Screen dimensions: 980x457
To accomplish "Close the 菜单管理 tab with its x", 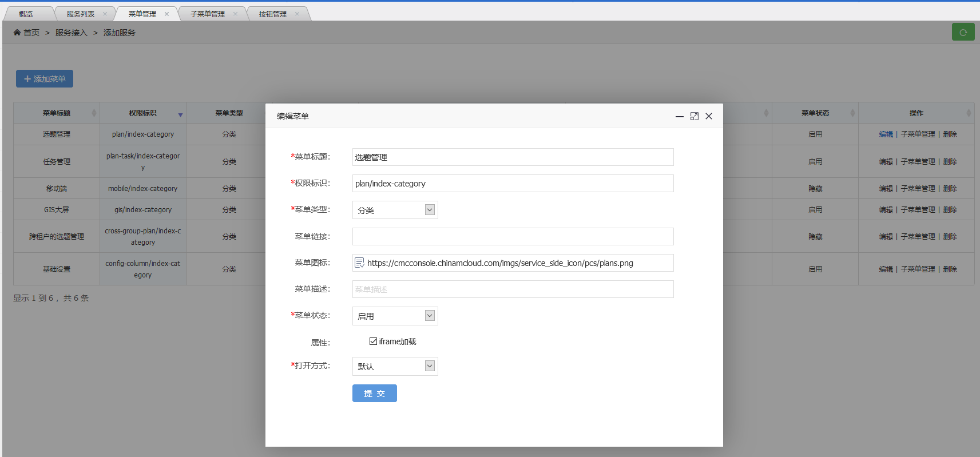I will (x=166, y=14).
